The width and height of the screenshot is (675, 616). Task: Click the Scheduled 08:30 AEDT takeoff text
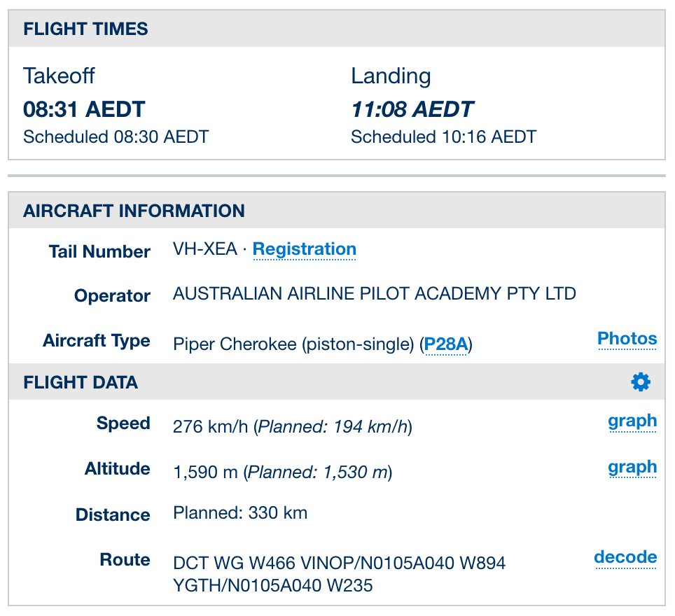click(116, 136)
